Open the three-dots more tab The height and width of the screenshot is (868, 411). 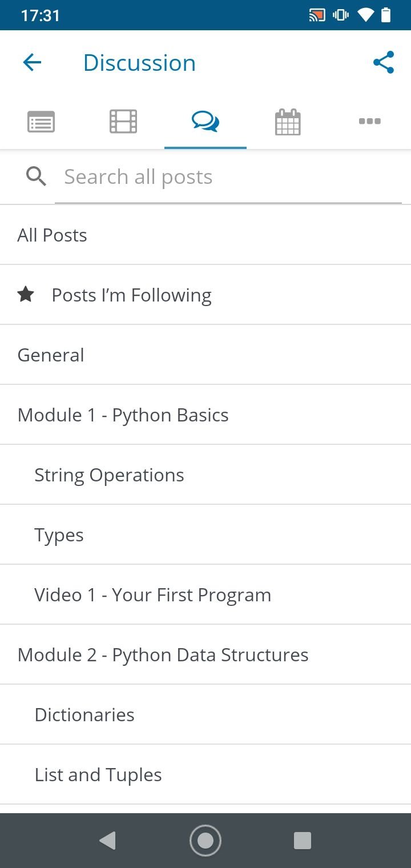(x=370, y=121)
